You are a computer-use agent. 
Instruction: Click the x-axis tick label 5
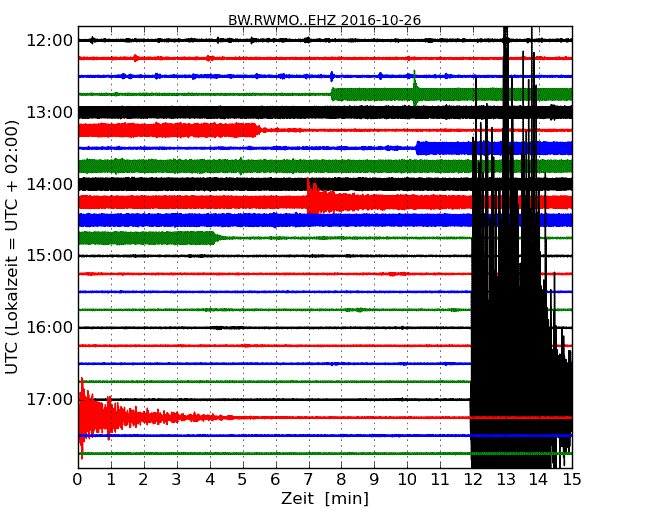(x=243, y=480)
